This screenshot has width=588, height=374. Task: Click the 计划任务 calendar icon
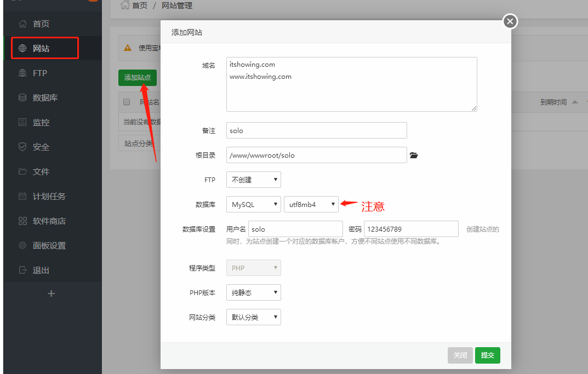point(22,196)
